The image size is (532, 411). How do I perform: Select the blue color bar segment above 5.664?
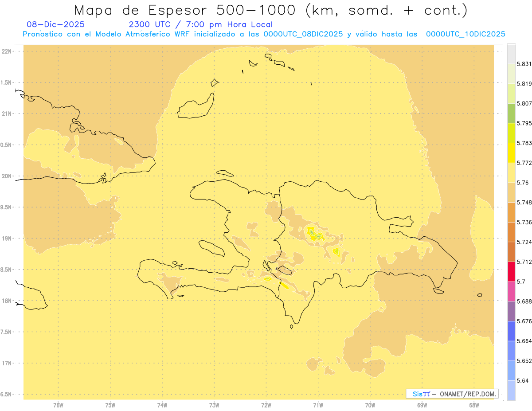511,331
